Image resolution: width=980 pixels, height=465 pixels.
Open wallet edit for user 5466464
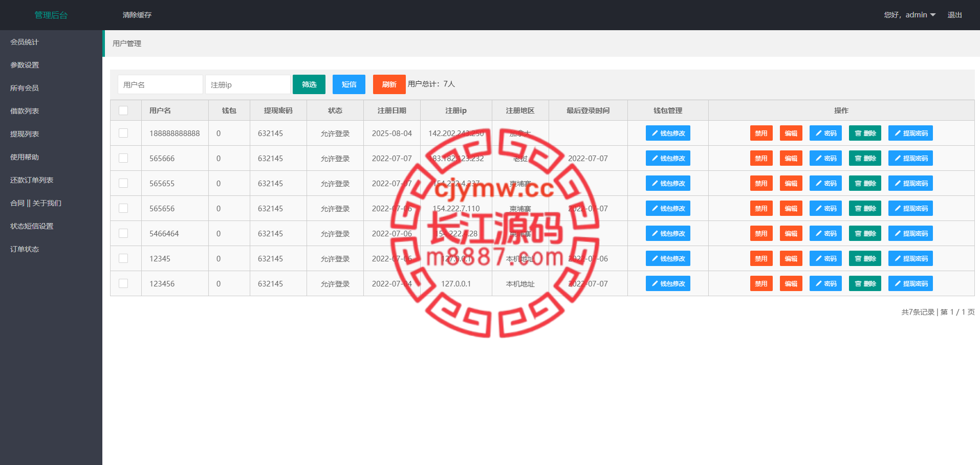(668, 233)
